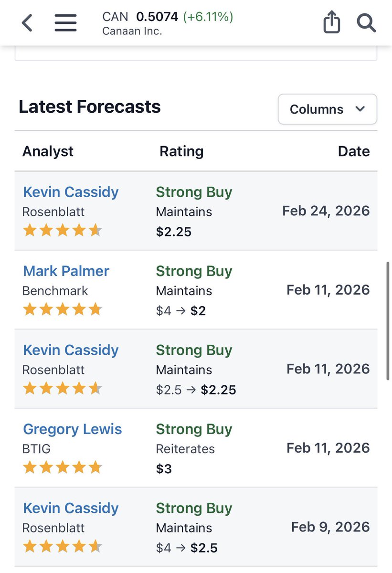Viewport: 392px width, 573px height.
Task: Open Mark Palmer analyst profile
Action: (66, 271)
